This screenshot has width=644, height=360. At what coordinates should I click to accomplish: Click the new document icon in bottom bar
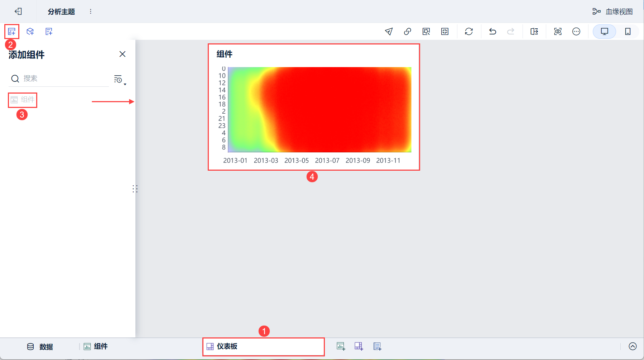click(x=377, y=346)
